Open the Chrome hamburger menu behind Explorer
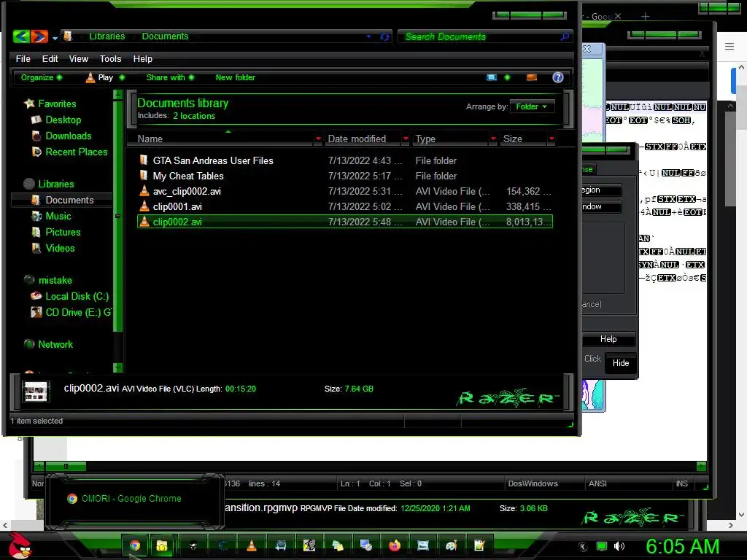The height and width of the screenshot is (560, 747). coord(729,46)
